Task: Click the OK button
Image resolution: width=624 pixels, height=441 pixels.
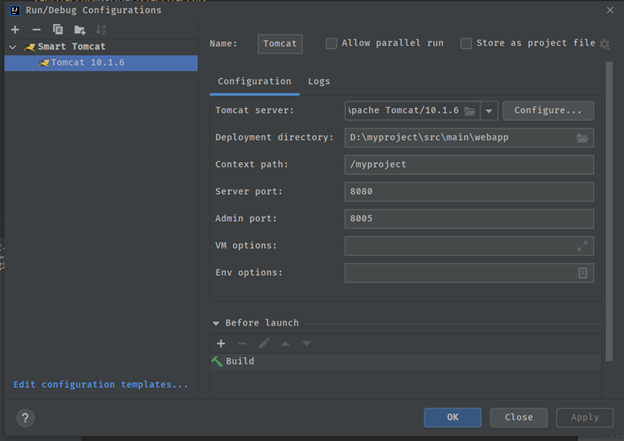Action: 452,417
